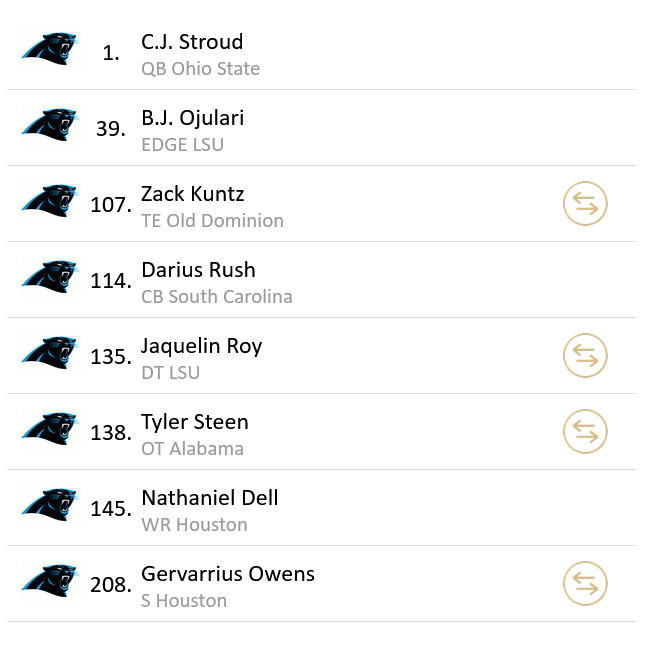Click the WR Houston position text
The height and width of the screenshot is (645, 664).
click(x=194, y=525)
